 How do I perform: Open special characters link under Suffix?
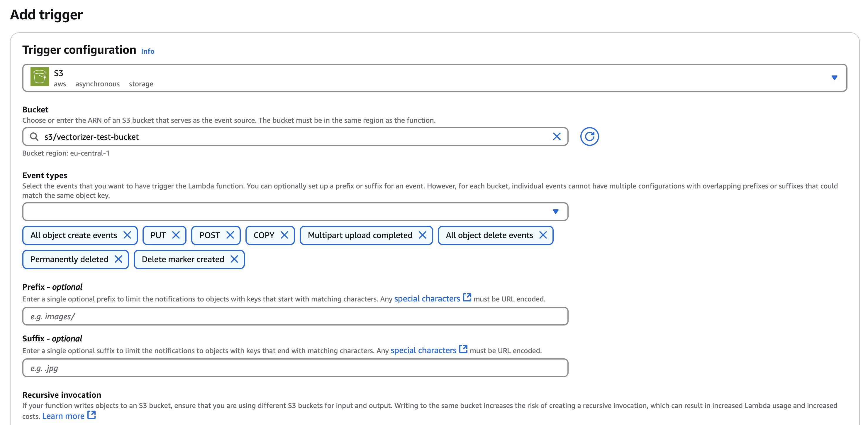[423, 350]
